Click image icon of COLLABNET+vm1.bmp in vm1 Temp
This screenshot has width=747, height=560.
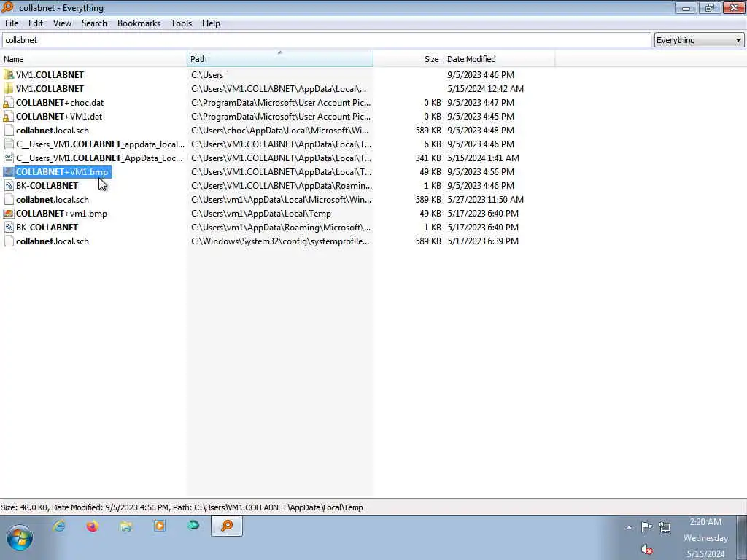(9, 214)
